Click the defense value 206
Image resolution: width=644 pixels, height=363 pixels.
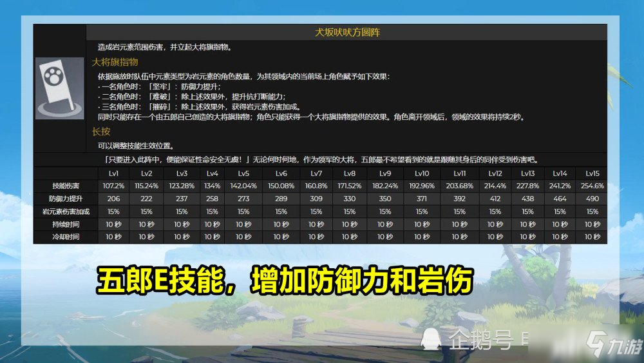[113, 199]
